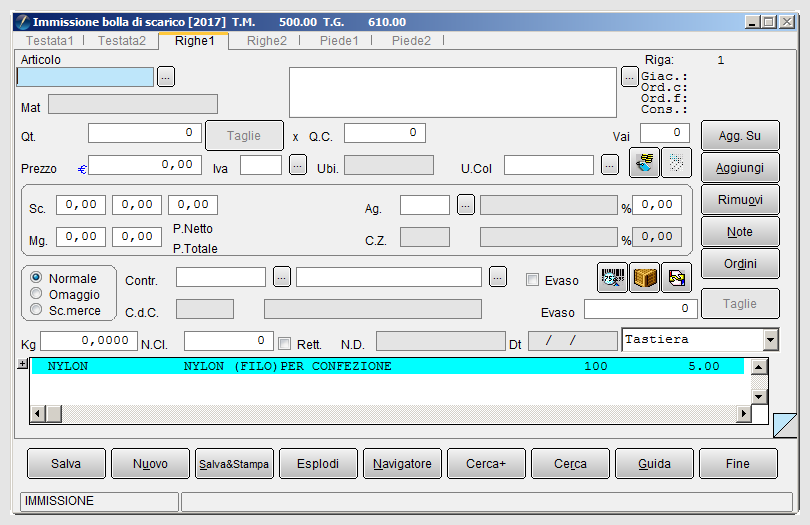This screenshot has height=525, width=810.
Task: Click the Fine button
Action: [738, 464]
